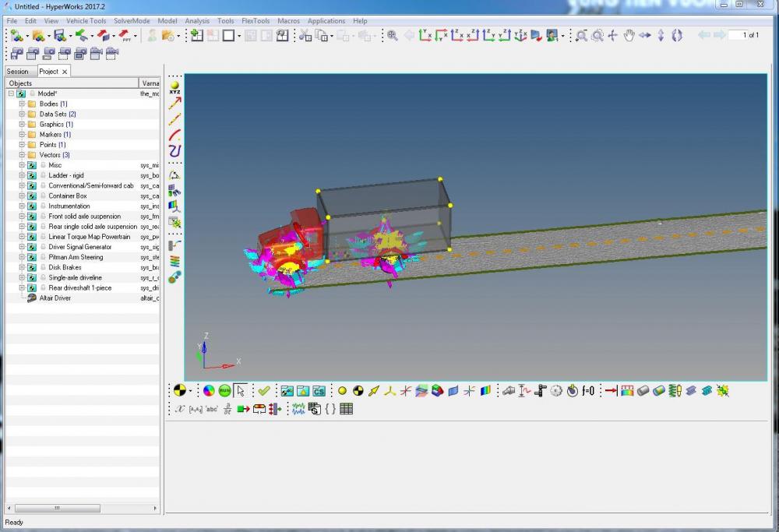
Task: Toggle visibility icon of Pitman Arm Steering
Action: click(x=44, y=257)
